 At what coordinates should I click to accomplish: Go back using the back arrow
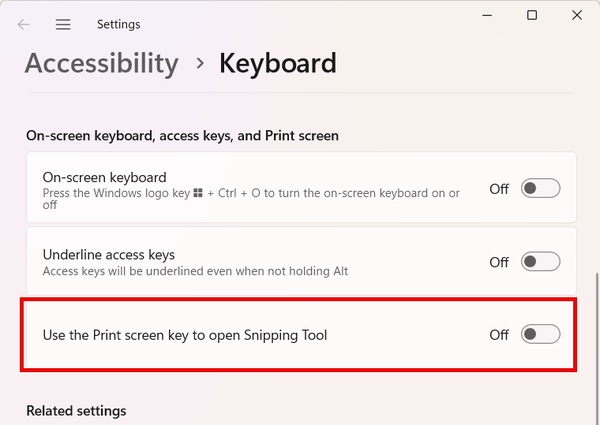coord(23,23)
